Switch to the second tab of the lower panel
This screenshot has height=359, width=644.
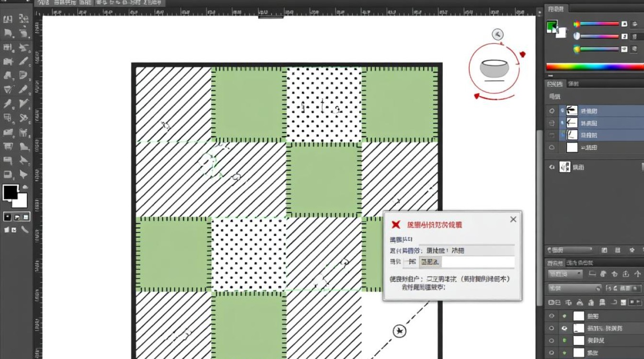coord(580,263)
